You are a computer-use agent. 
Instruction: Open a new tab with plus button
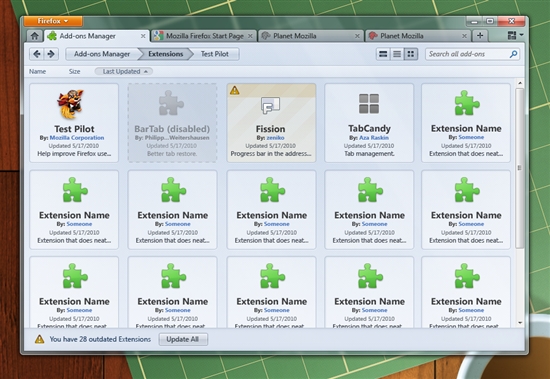click(480, 35)
